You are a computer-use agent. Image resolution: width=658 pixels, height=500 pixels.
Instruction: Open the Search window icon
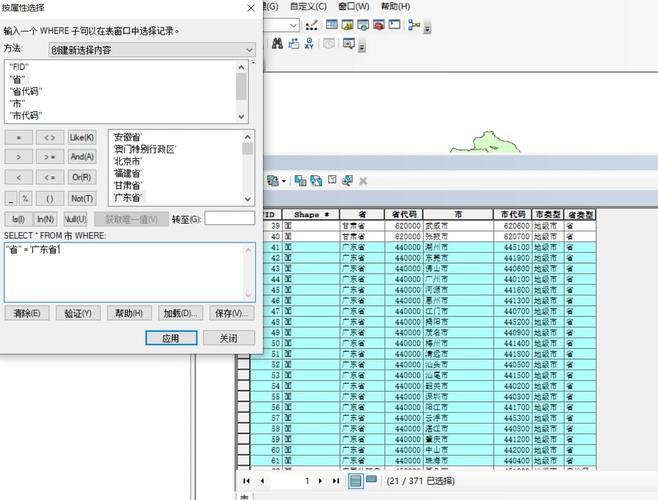point(363,25)
